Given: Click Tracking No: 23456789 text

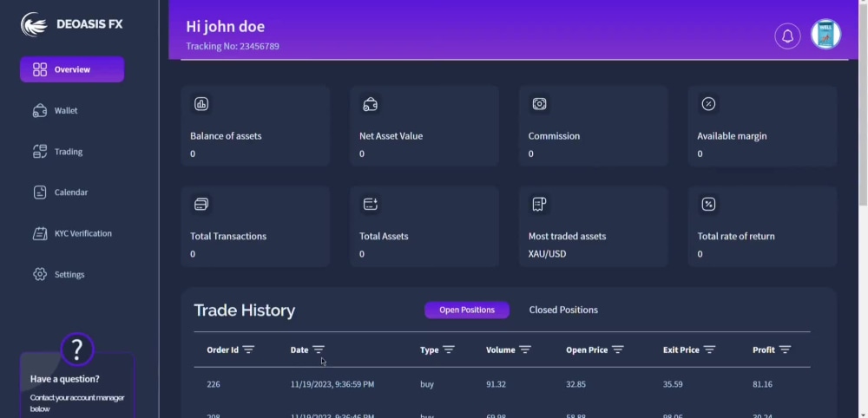Looking at the screenshot, I should (233, 47).
